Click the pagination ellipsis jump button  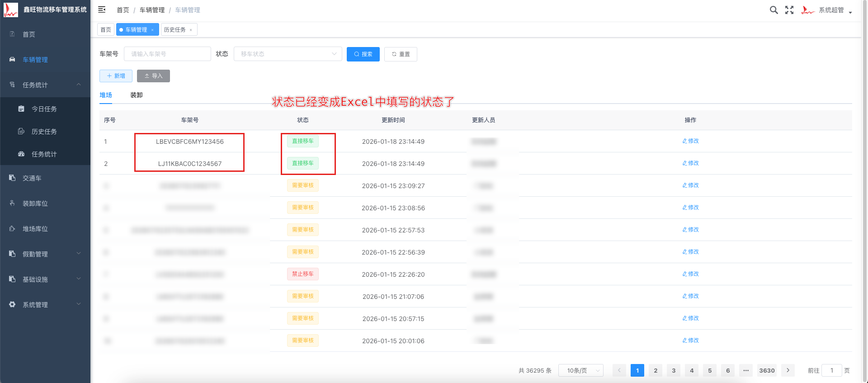click(x=746, y=370)
